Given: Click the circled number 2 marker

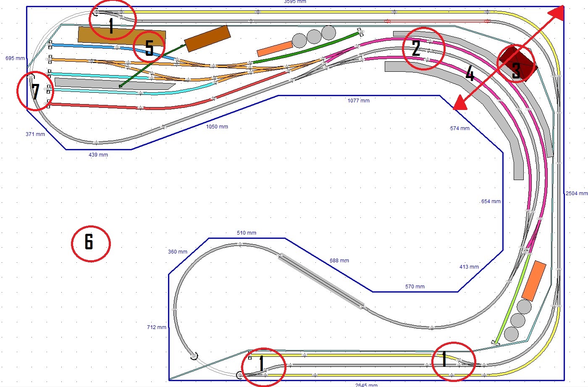Looking at the screenshot, I should tap(423, 48).
